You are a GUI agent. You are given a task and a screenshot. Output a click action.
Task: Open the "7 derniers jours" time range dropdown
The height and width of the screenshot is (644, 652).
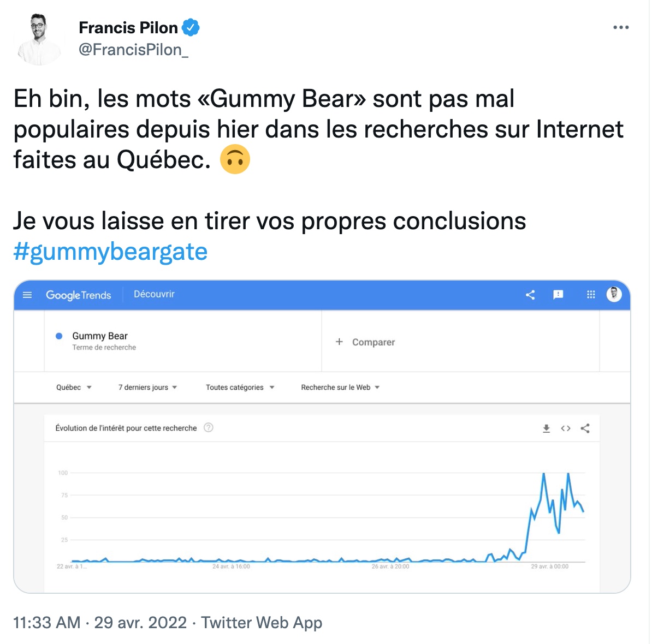pyautogui.click(x=147, y=387)
